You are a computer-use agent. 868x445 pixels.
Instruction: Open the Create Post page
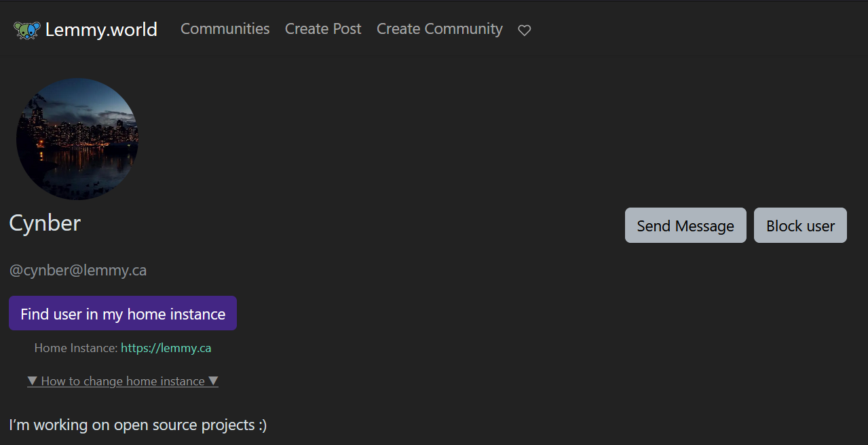[x=323, y=29]
